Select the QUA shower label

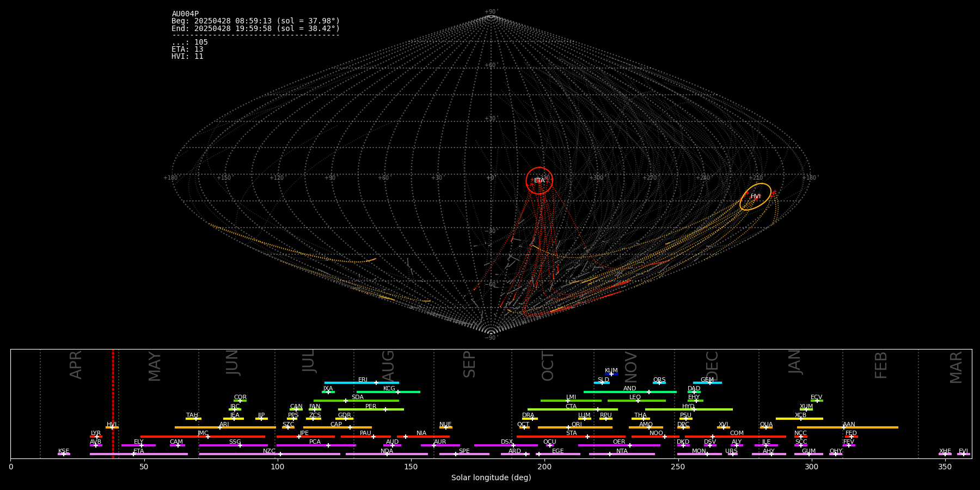coord(766,425)
